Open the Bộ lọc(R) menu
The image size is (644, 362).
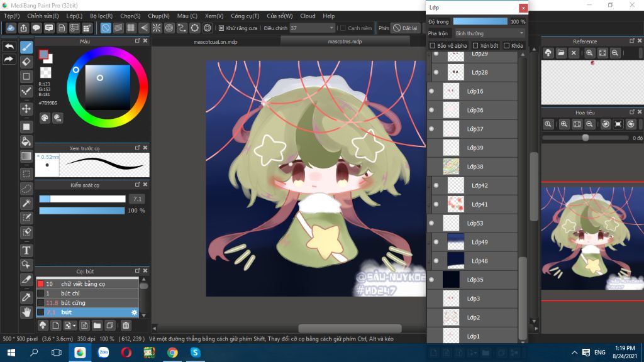point(101,16)
